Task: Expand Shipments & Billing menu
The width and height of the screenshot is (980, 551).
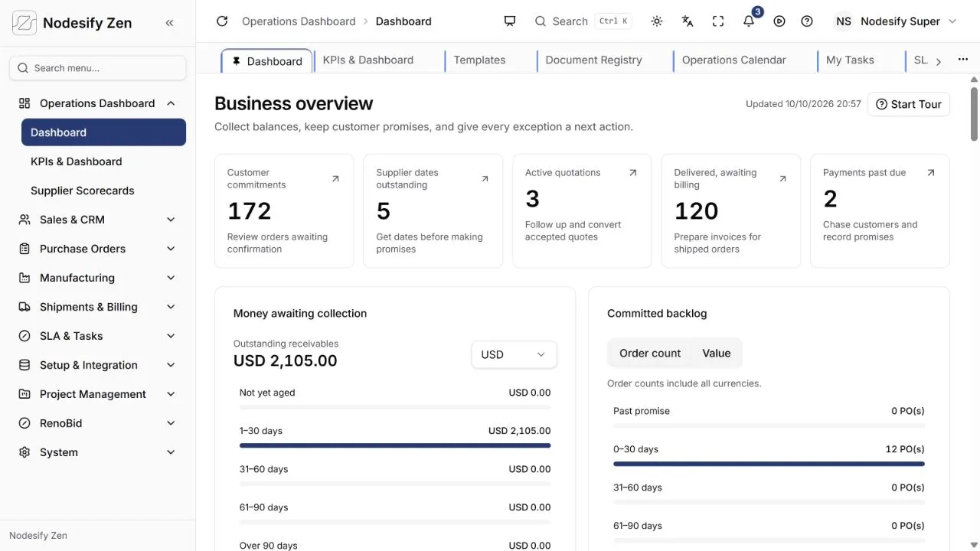Action: 98,307
